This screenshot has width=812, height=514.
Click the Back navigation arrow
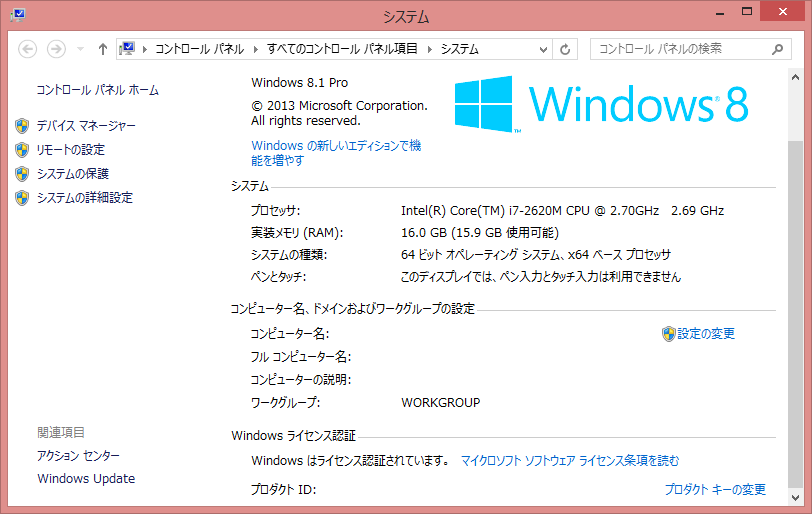point(28,49)
